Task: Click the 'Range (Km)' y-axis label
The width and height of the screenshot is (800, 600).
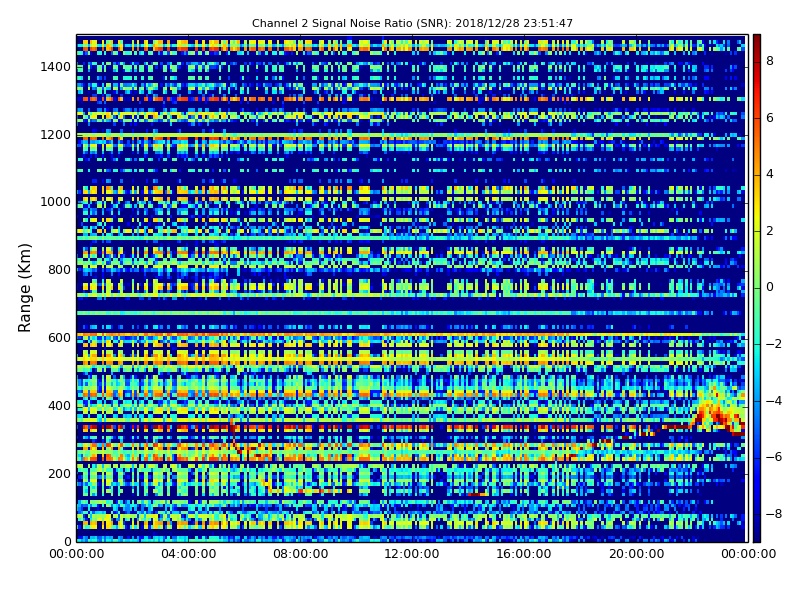Action: 24,288
